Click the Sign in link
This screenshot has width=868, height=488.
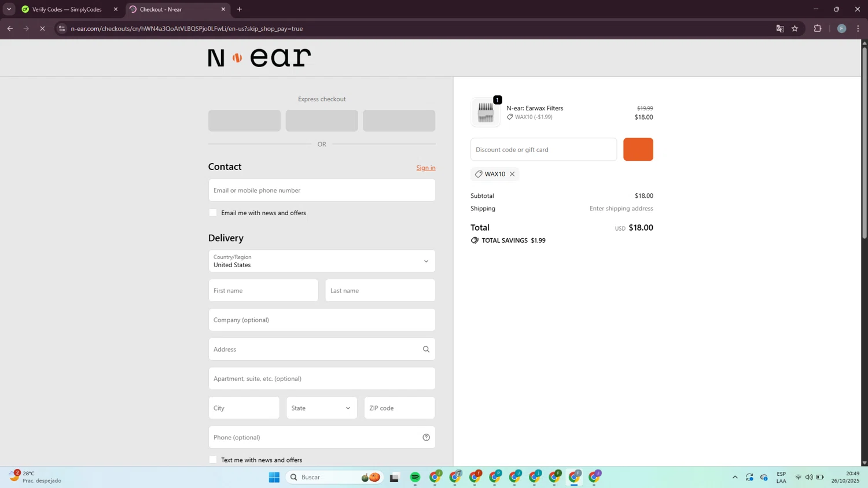pos(426,168)
